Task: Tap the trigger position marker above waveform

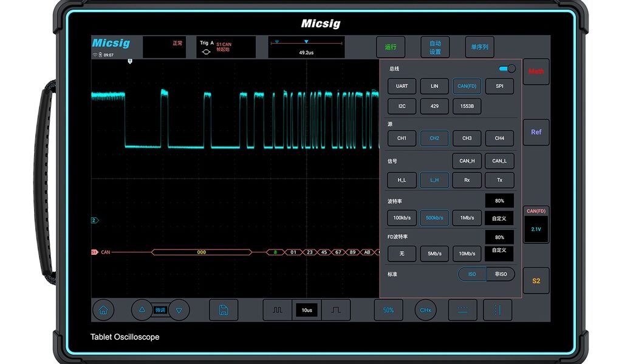Action: pyautogui.click(x=130, y=61)
